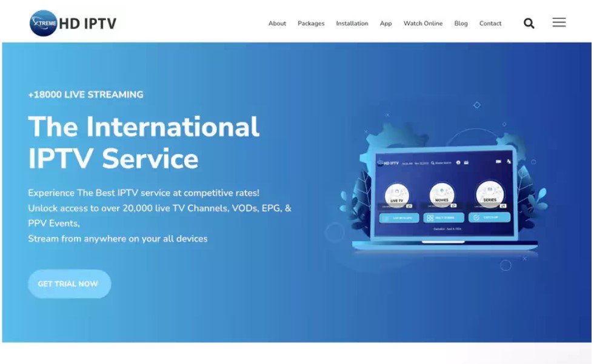Click the Movies circle in laptop image
The image size is (594, 364).
point(442,194)
